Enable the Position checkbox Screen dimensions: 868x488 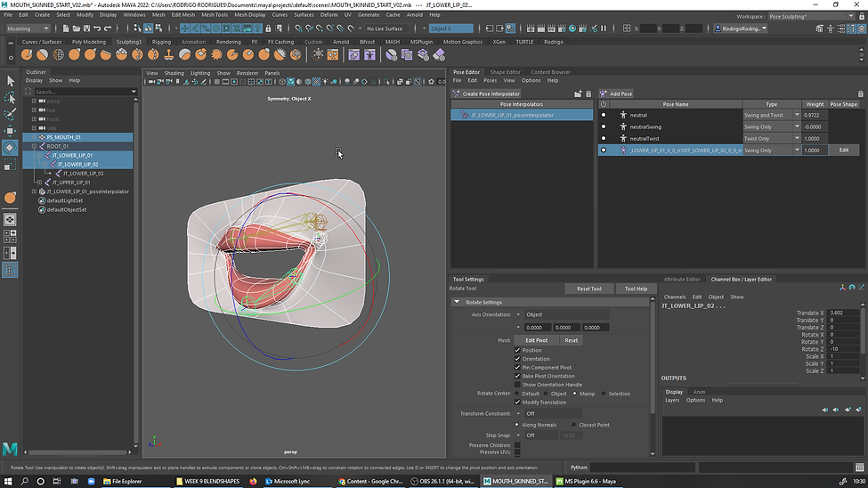point(517,350)
